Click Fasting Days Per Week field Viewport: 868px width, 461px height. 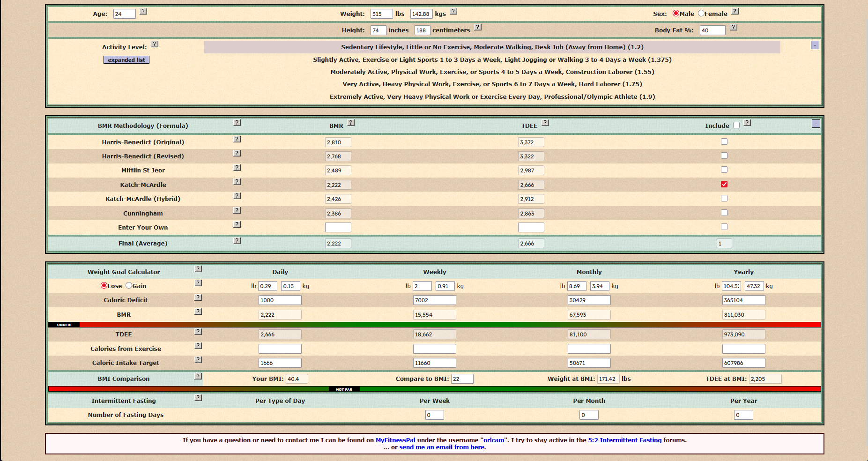[435, 415]
